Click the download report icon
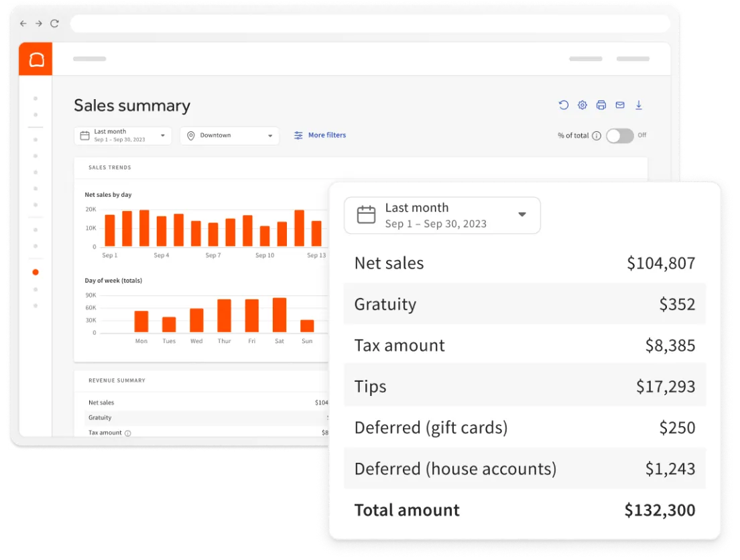 coord(639,105)
